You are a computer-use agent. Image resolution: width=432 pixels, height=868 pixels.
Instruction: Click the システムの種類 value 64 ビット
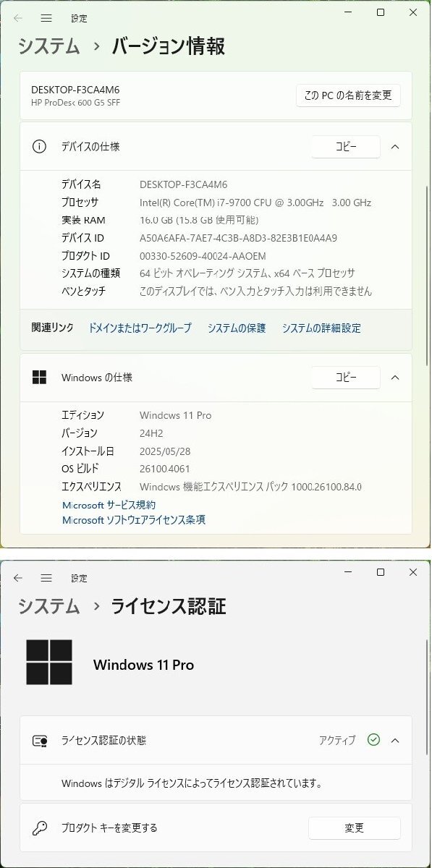point(247,273)
